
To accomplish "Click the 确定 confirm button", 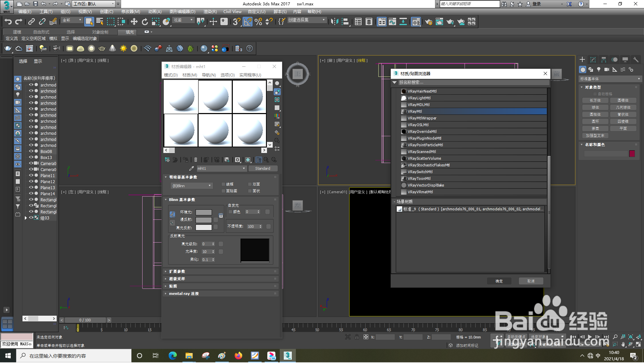I will pyautogui.click(x=499, y=281).
